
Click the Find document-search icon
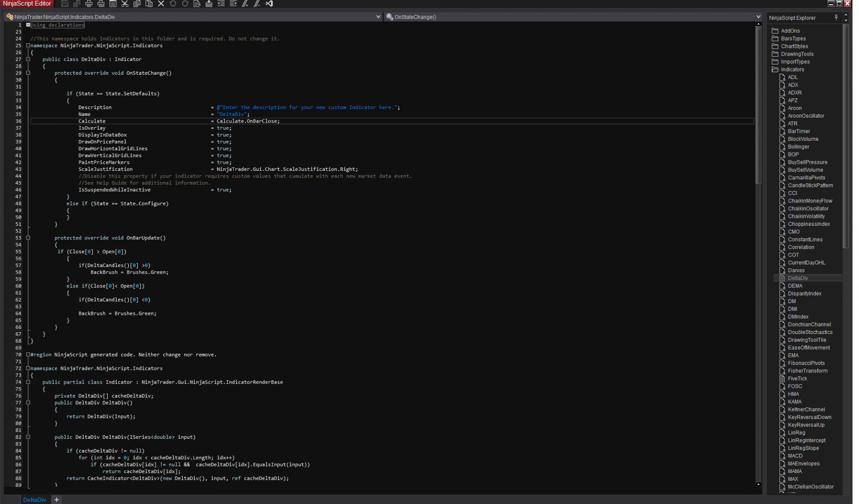coord(197,4)
